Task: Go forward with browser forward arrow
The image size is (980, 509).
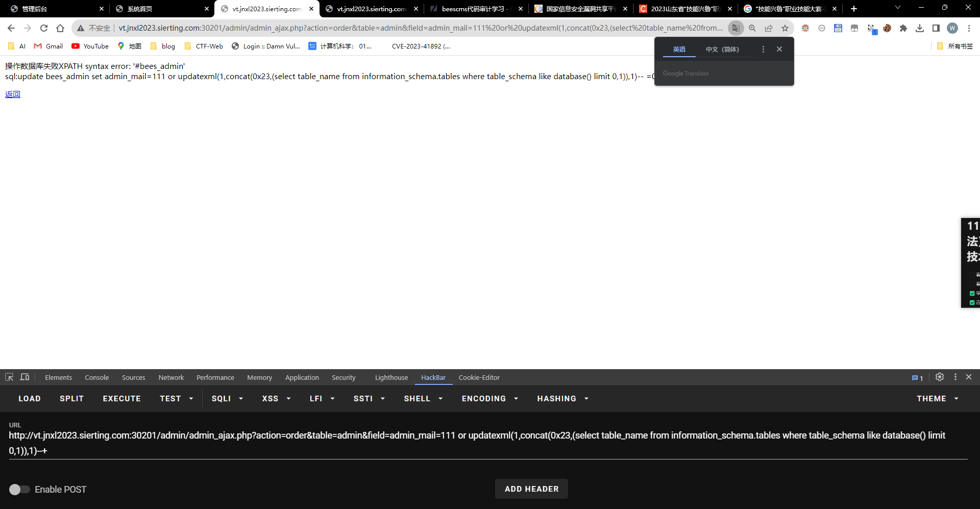Action: 28,28
